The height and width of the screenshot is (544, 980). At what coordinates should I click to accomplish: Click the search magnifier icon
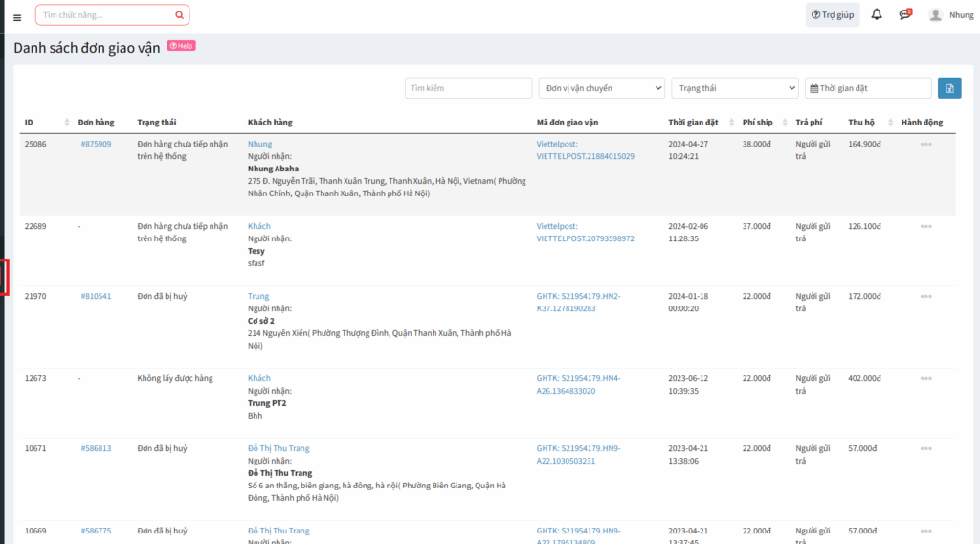[179, 15]
